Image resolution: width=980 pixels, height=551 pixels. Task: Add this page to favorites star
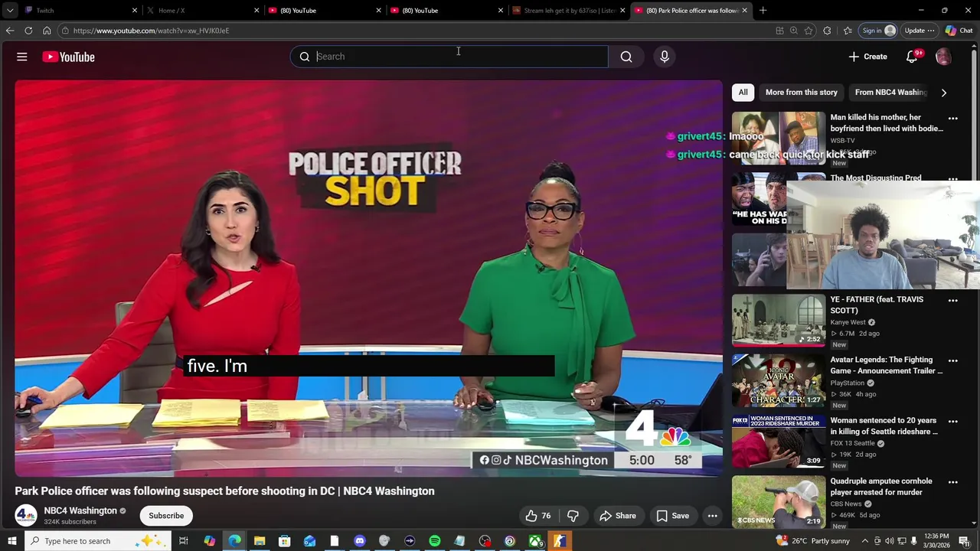coord(808,31)
